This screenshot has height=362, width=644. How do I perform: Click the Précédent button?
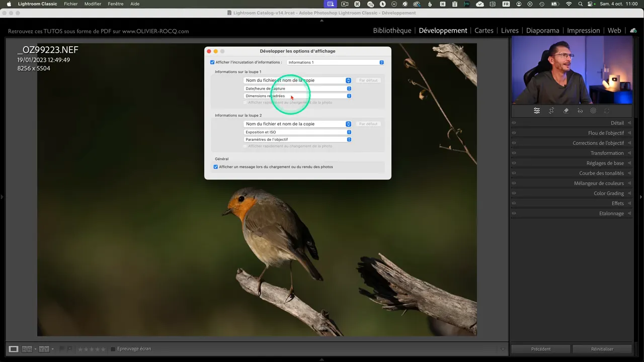[541, 349]
